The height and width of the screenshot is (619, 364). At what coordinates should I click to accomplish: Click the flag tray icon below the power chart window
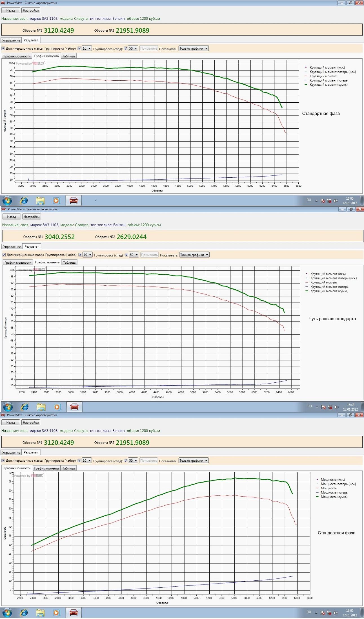coord(323,613)
